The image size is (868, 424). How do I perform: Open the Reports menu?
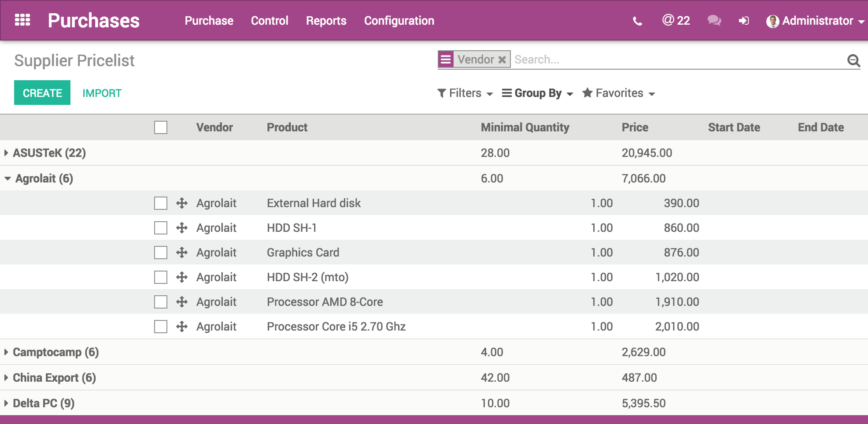(326, 20)
